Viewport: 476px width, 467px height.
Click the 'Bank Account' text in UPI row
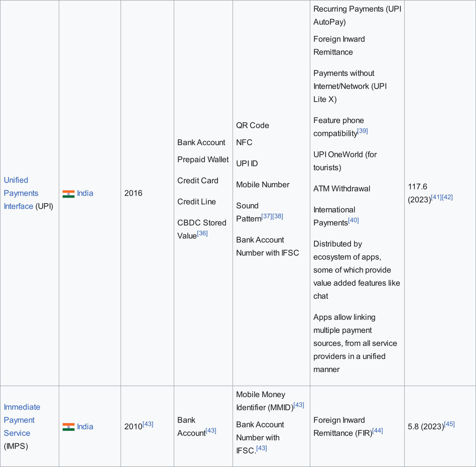pos(201,142)
